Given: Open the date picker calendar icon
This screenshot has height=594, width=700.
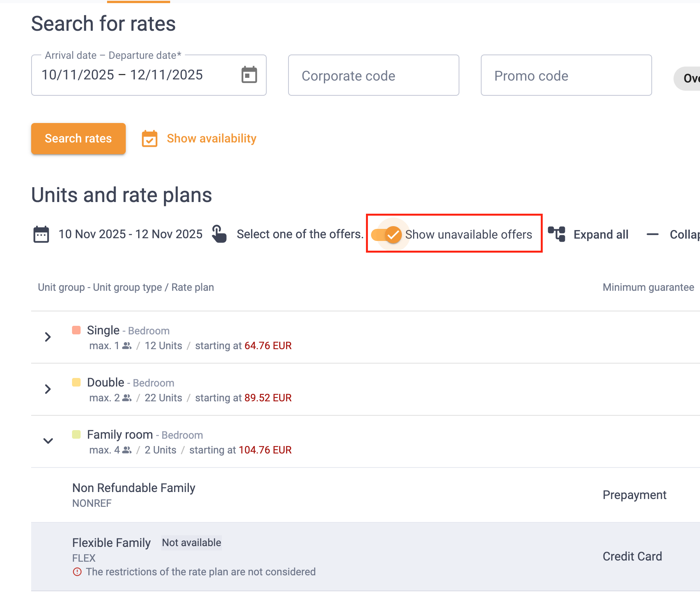Looking at the screenshot, I should pos(249,75).
